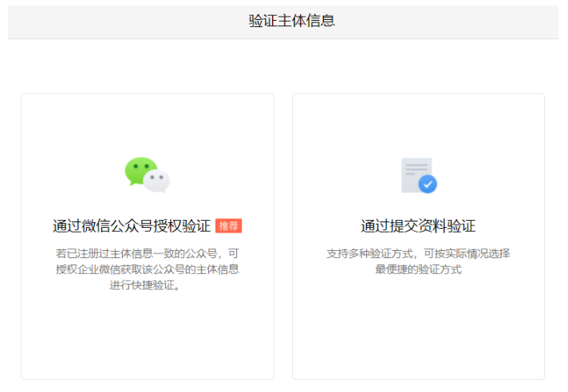The width and height of the screenshot is (568, 392).
Task: Click the 进行快捷验证 text line
Action: [x=147, y=285]
